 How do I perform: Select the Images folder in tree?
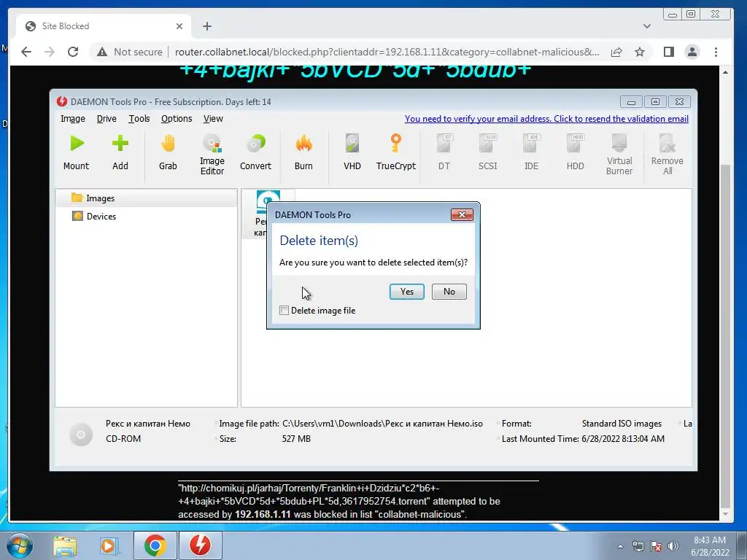(146, 198)
